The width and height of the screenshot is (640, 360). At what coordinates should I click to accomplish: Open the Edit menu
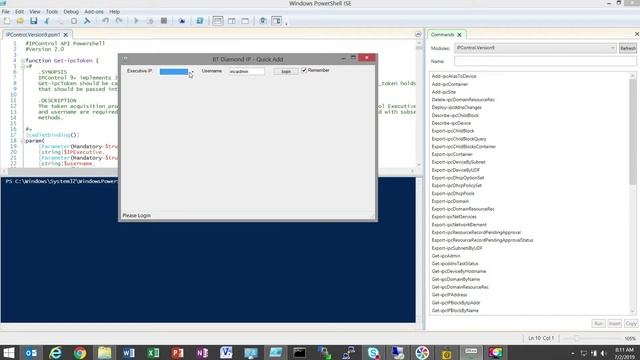19,12
